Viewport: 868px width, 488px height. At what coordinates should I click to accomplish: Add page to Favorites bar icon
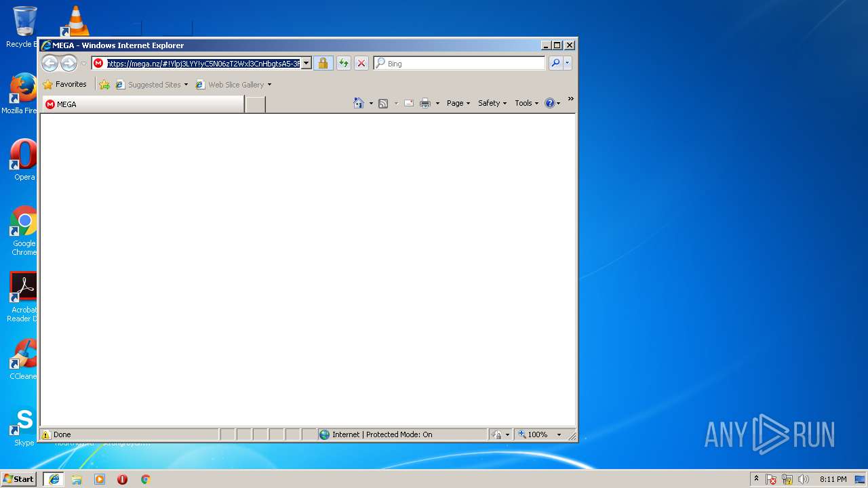click(104, 85)
